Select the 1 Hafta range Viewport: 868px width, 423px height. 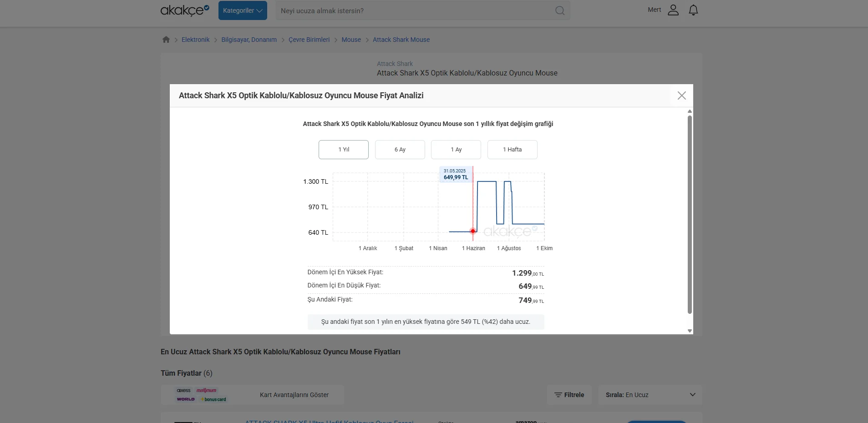(x=512, y=150)
